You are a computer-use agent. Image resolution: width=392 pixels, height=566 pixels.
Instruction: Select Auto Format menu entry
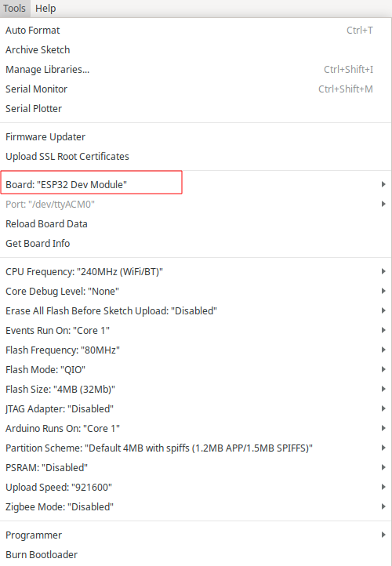pyautogui.click(x=196, y=31)
